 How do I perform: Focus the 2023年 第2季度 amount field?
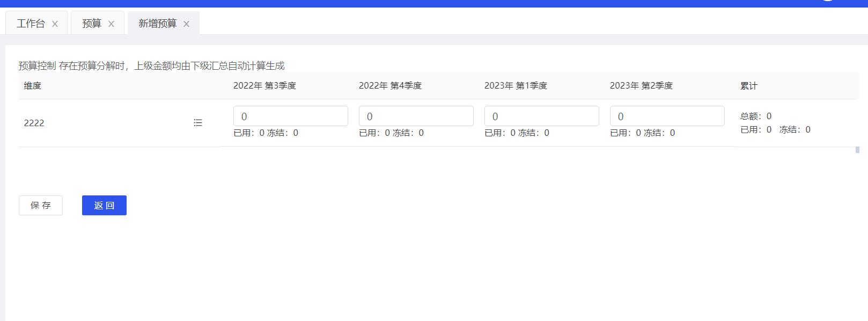click(667, 116)
